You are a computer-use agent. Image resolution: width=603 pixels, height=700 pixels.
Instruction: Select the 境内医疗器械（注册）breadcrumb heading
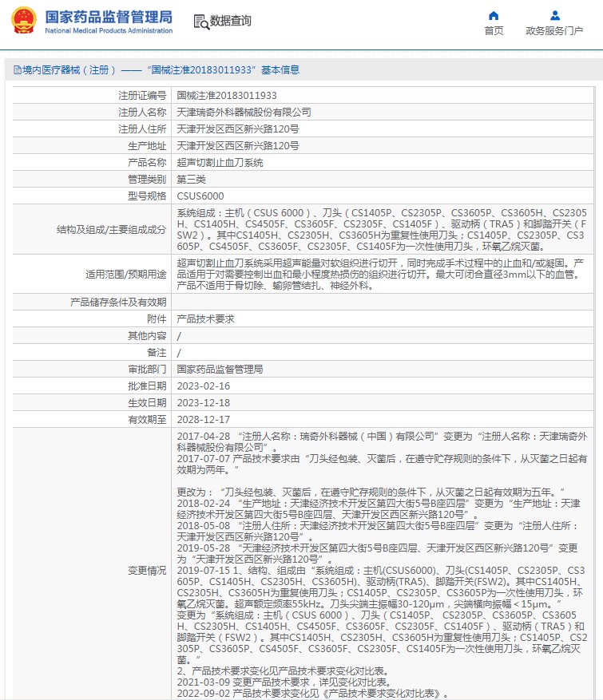point(69,70)
